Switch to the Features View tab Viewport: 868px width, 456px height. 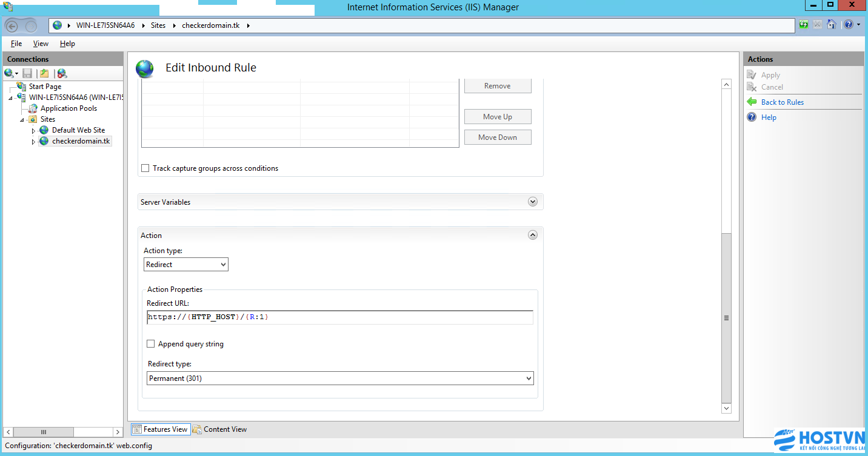160,429
